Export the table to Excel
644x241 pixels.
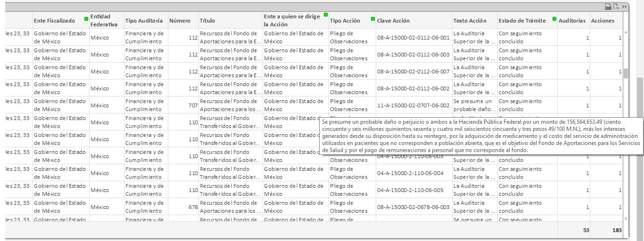pos(616,7)
